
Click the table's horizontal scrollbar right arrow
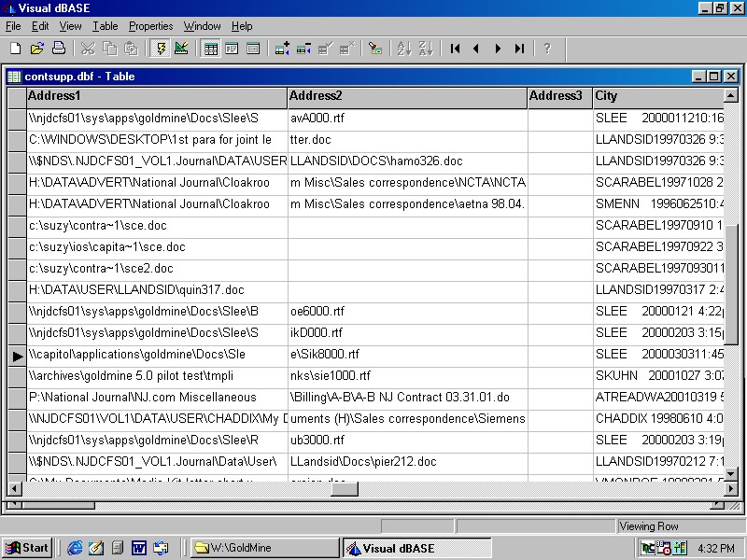(x=731, y=488)
